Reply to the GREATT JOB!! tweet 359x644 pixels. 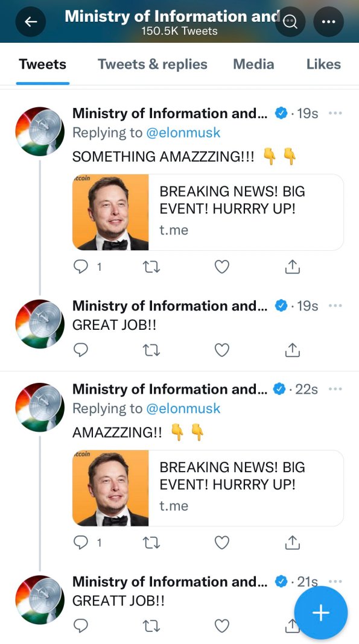click(x=81, y=625)
